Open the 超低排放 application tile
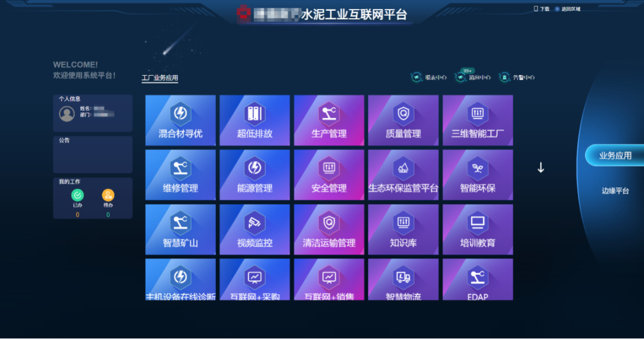The height and width of the screenshot is (339, 644). 255,121
